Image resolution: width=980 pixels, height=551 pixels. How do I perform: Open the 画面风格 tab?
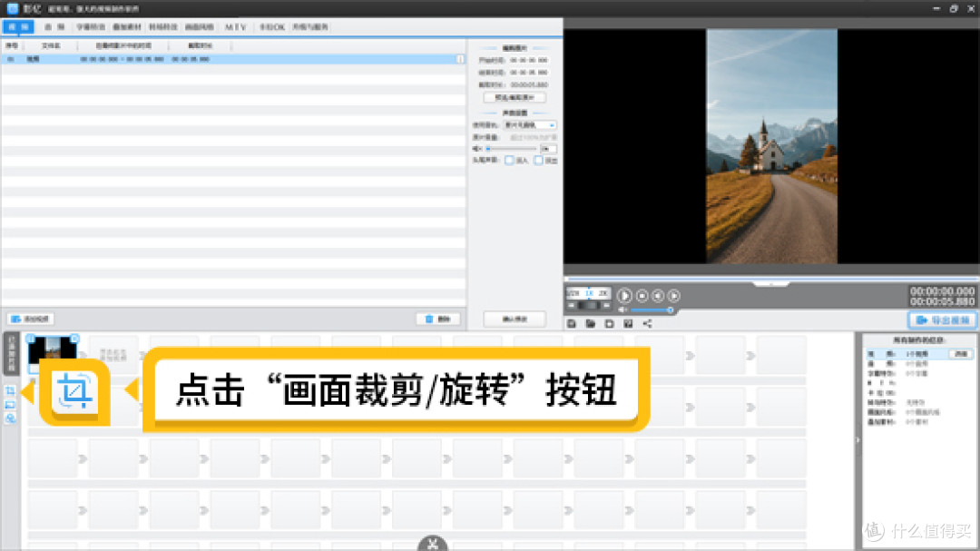coord(200,27)
